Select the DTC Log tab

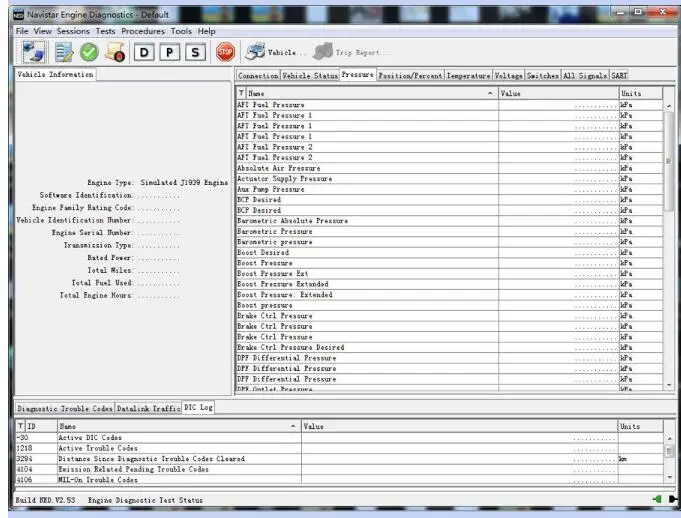(198, 407)
